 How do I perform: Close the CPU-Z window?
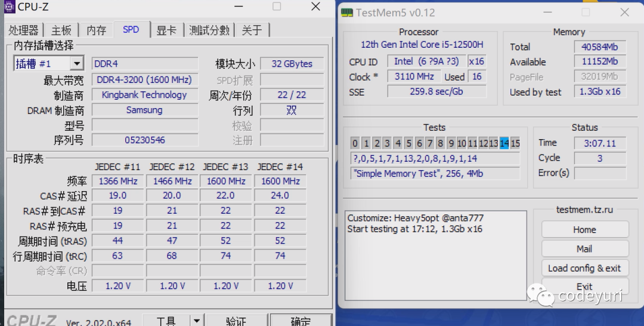click(315, 6)
